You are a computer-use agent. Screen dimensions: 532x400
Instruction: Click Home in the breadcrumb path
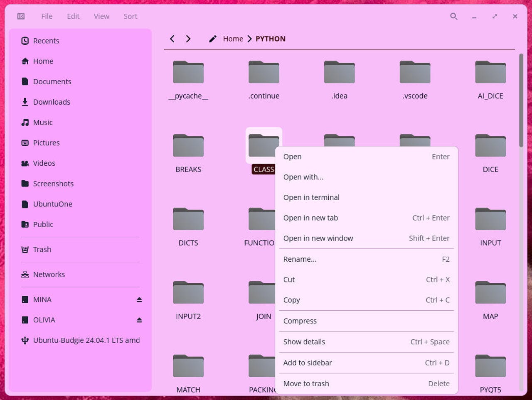[233, 39]
